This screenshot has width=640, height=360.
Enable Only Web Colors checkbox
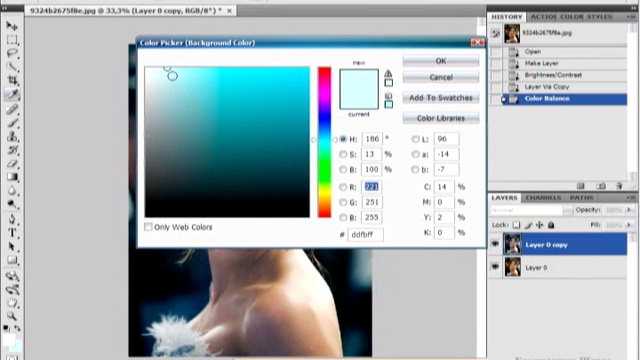[148, 227]
